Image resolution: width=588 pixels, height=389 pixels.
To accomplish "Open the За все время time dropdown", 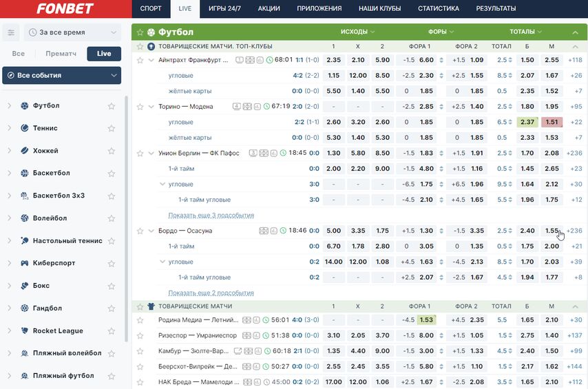I will tap(73, 32).
